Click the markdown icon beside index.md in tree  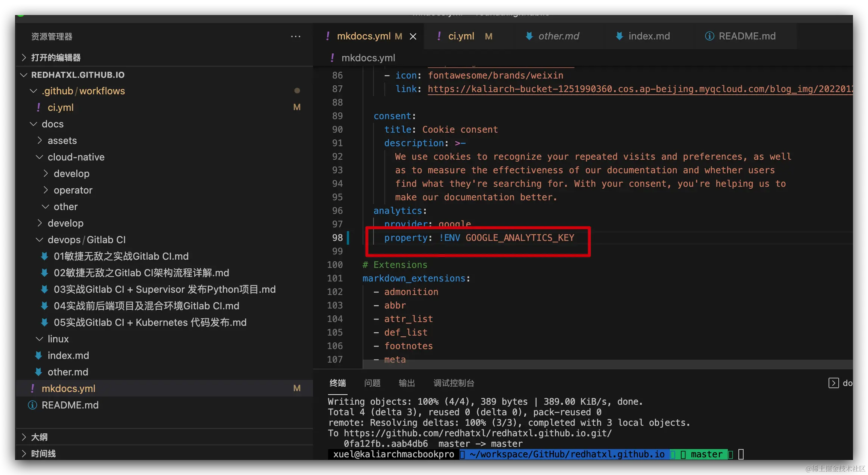coord(38,355)
